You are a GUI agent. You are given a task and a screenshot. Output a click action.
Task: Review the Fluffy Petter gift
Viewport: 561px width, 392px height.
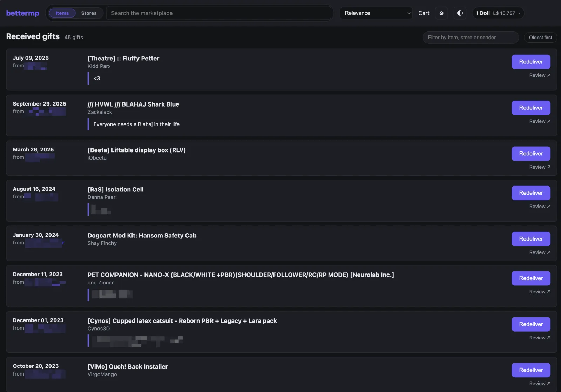point(540,75)
